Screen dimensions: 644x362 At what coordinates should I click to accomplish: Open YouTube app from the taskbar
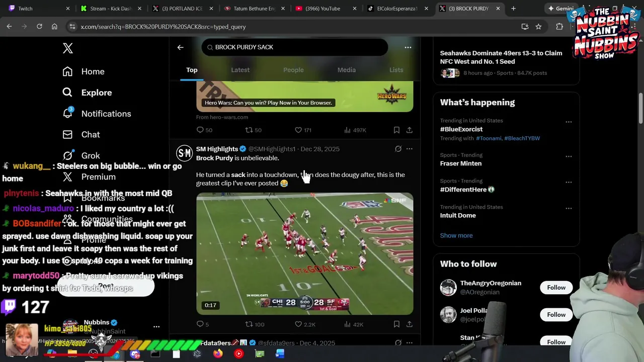pos(238,354)
